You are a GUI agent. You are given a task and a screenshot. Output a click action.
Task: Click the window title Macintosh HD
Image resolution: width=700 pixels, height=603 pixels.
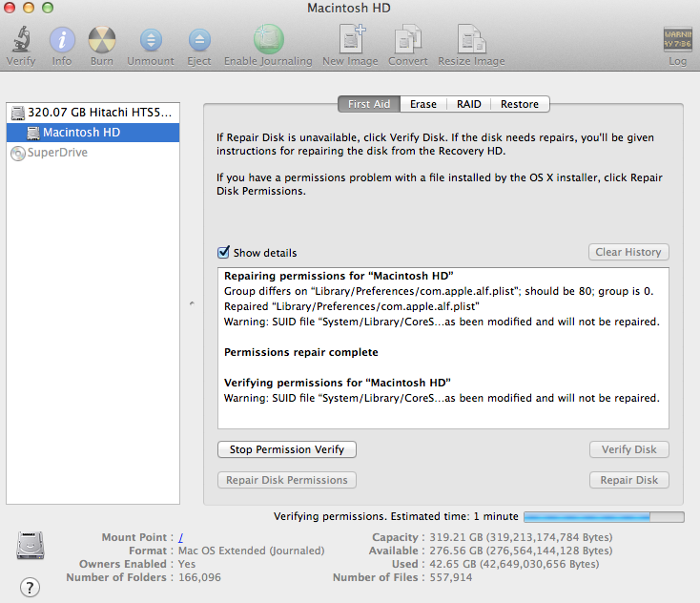(x=349, y=8)
